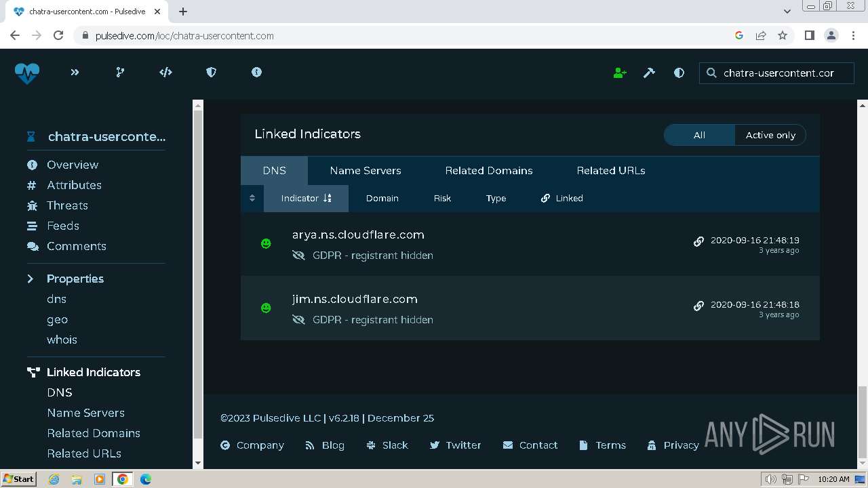
Task: Click hidden-eye GDPR icon under jim.ns.cloudflare.com
Action: (298, 320)
